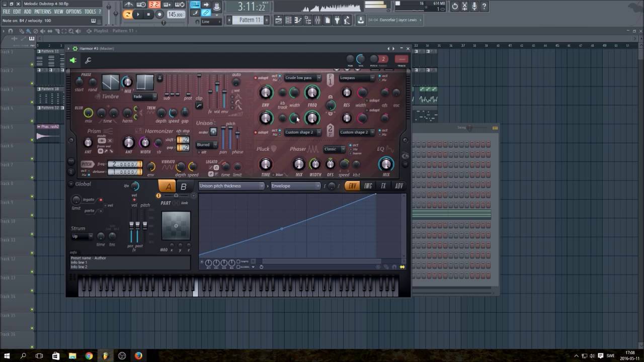
Task: Toggle the metronome icon
Action: 129,5
